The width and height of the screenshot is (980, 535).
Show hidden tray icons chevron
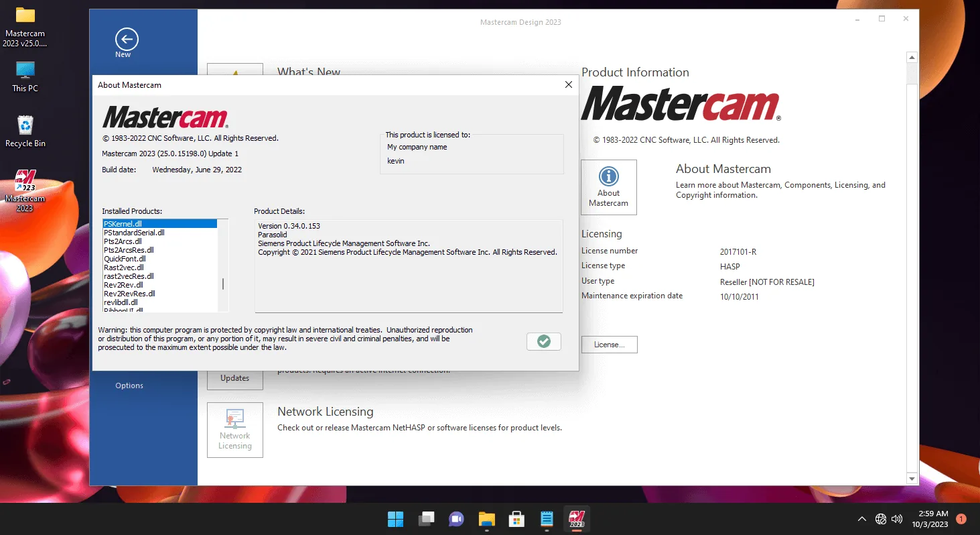coord(862,519)
